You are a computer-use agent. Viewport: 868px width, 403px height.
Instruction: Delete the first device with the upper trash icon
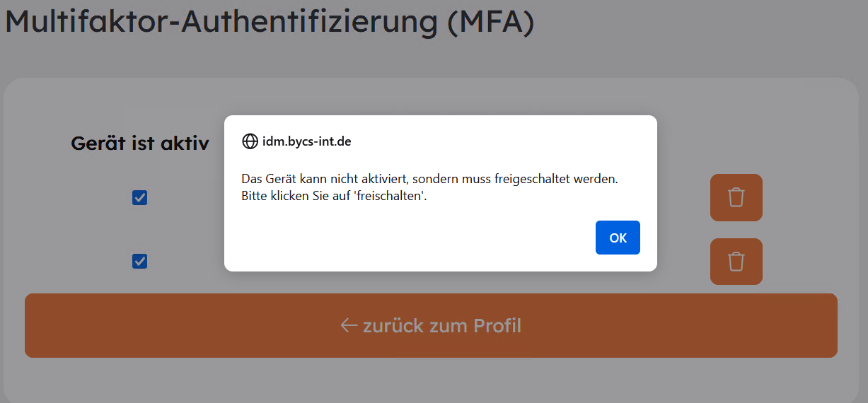click(736, 197)
